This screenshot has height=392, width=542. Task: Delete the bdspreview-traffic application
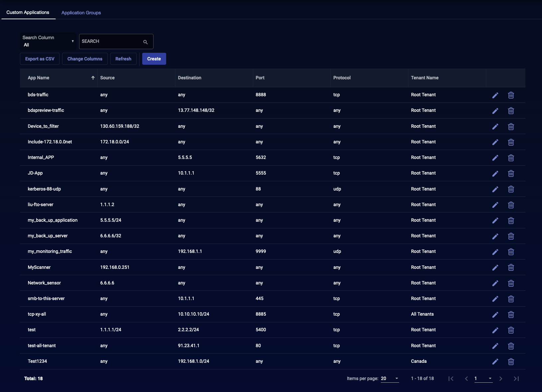click(x=511, y=111)
